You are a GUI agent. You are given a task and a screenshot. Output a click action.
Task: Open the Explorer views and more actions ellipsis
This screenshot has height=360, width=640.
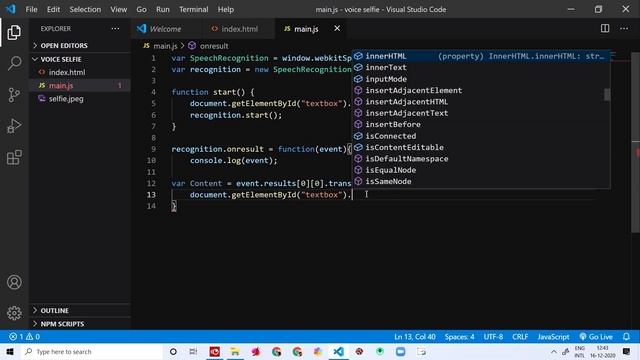116,29
